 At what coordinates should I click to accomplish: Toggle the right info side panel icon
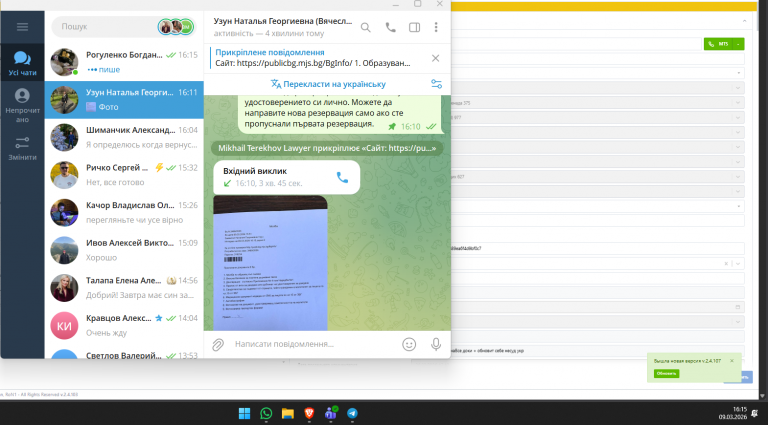[x=414, y=27]
